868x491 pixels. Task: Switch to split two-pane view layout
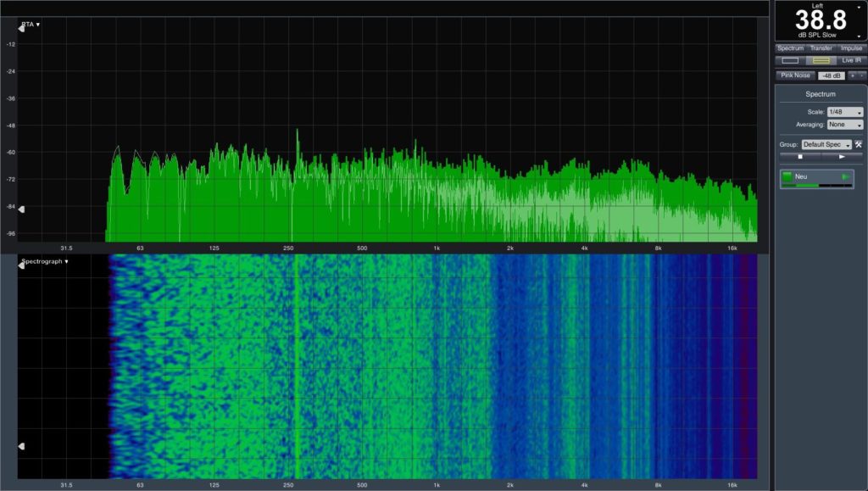click(821, 60)
